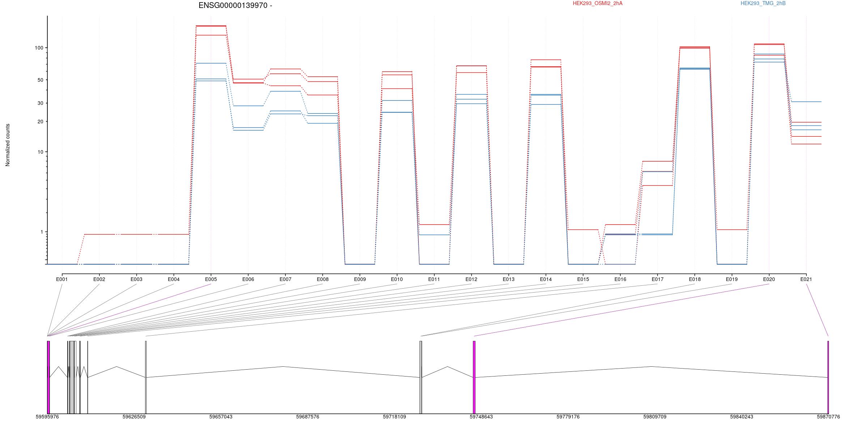Click exon label E009
The image size is (868, 434).
pyautogui.click(x=360, y=279)
